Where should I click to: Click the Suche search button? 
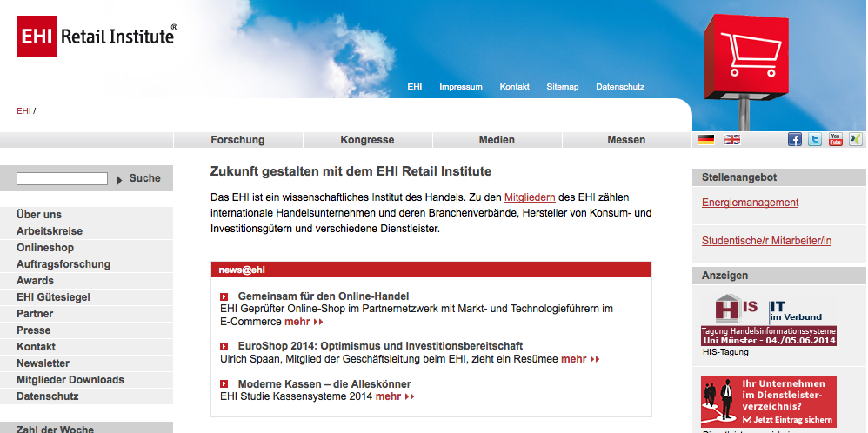pos(144,178)
